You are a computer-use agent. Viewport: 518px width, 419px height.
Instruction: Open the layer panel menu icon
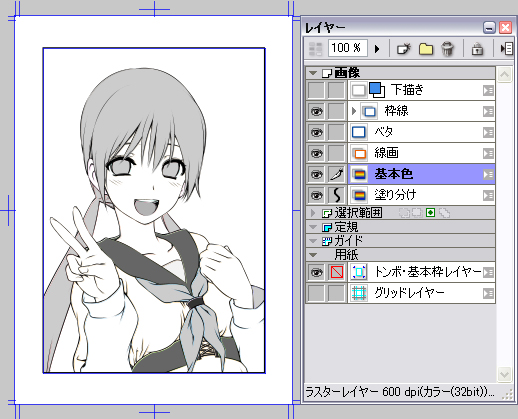click(506, 49)
